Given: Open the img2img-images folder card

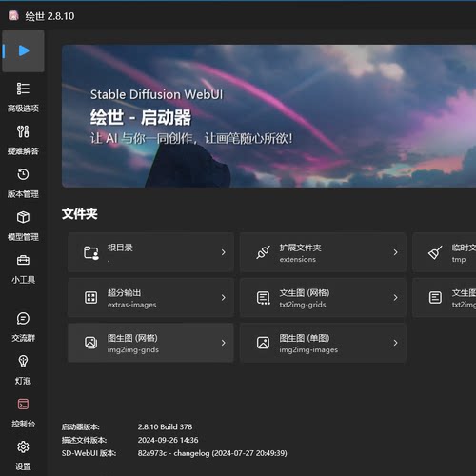Looking at the screenshot, I should [323, 343].
